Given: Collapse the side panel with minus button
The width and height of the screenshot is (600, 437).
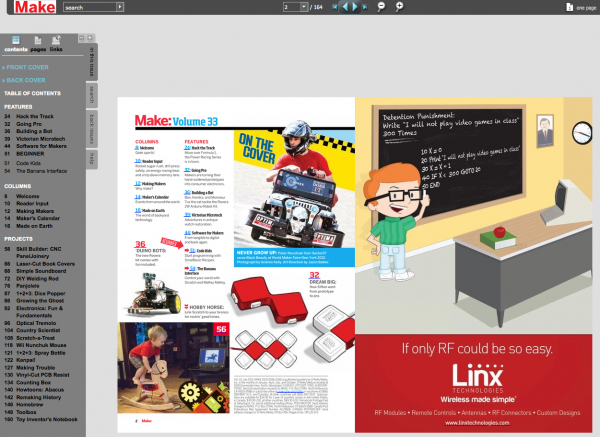Looking at the screenshot, I should [x=82, y=38].
